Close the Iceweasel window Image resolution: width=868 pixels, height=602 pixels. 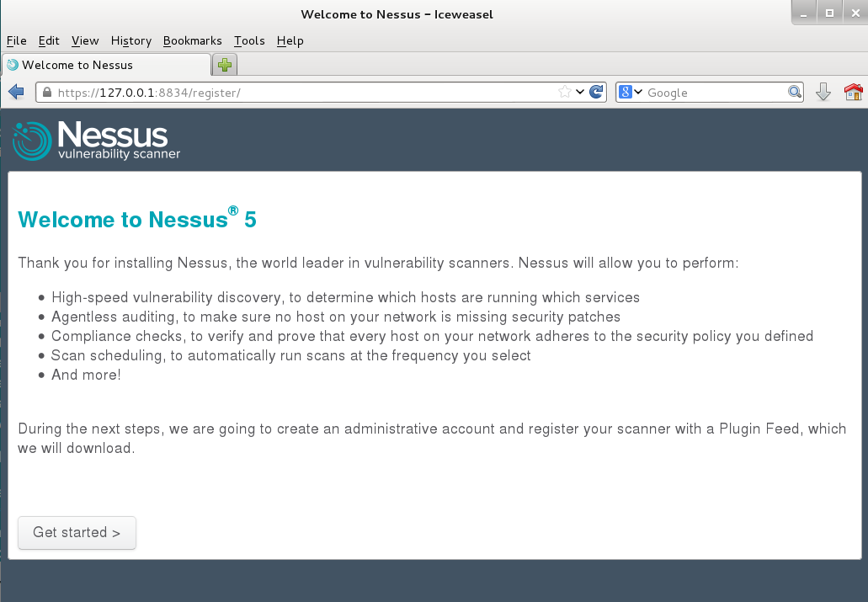(855, 13)
